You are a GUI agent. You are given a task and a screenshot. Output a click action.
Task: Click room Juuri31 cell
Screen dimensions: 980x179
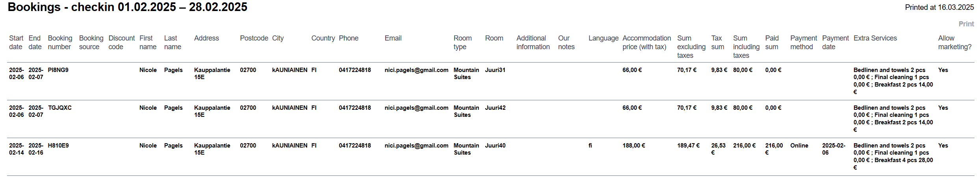click(x=495, y=70)
